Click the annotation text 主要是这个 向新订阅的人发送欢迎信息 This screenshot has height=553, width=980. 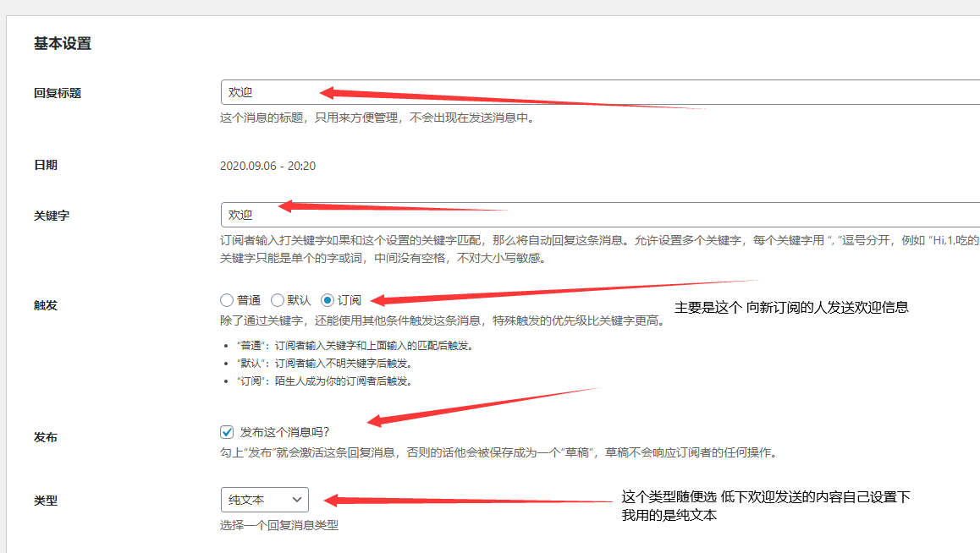[791, 308]
